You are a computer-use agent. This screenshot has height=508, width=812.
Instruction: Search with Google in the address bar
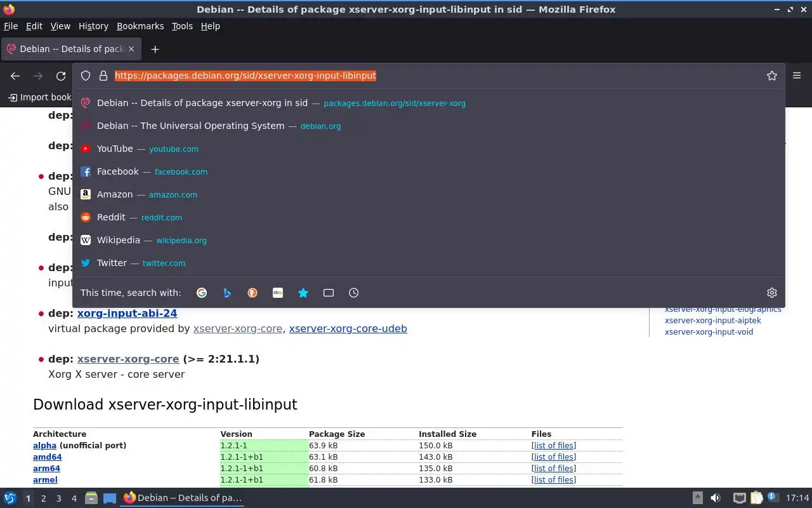[202, 293]
